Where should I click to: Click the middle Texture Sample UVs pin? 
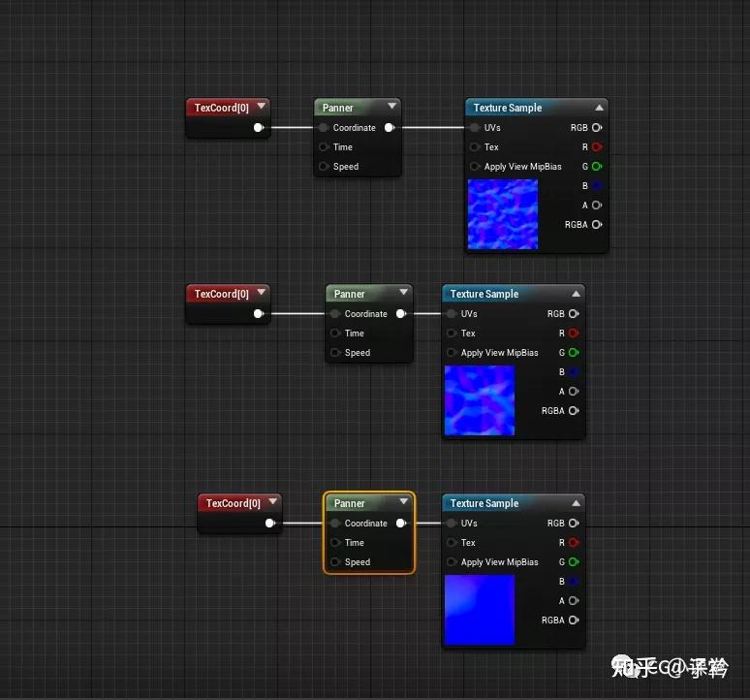pos(451,313)
